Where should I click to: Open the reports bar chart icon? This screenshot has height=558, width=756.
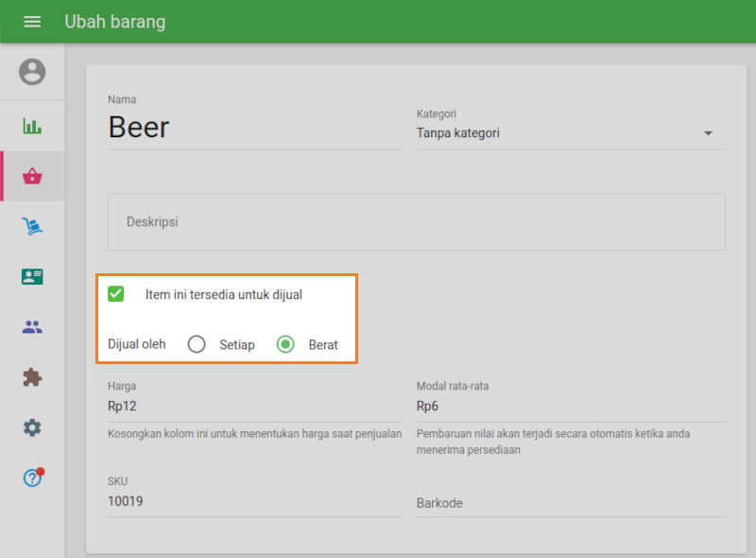(32, 126)
